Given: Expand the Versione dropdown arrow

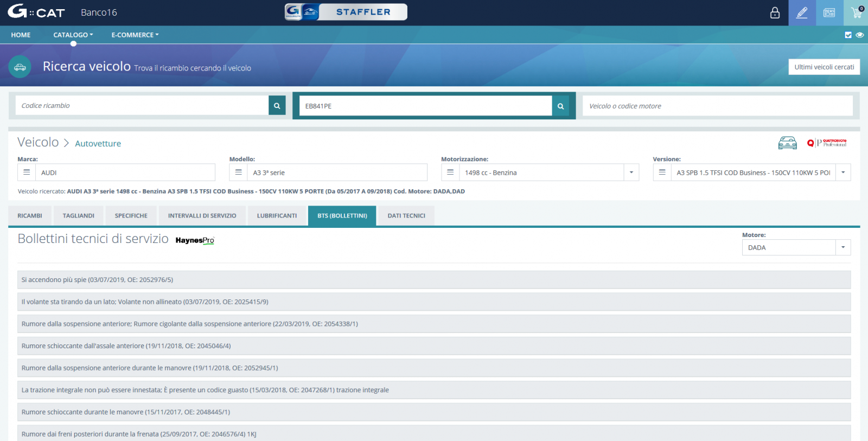Looking at the screenshot, I should (843, 172).
